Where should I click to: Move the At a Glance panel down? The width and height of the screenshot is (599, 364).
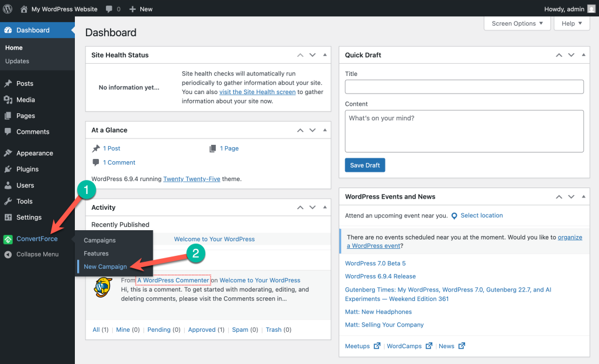point(312,130)
